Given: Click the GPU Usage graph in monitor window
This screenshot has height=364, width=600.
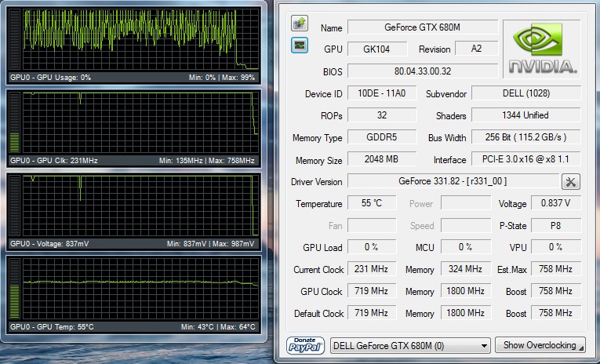Looking at the screenshot, I should point(140,39).
